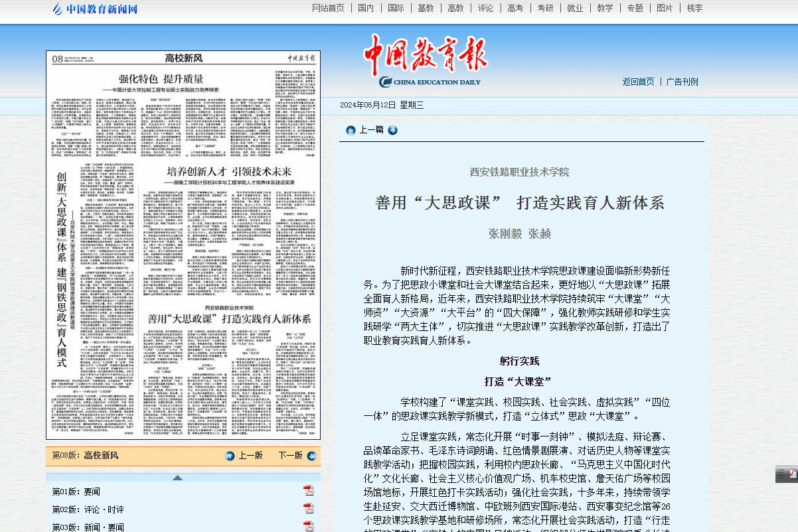Click the newspaper page 08 thumbnail image
Screen dimensions: 798x532
pyautogui.click(x=183, y=245)
